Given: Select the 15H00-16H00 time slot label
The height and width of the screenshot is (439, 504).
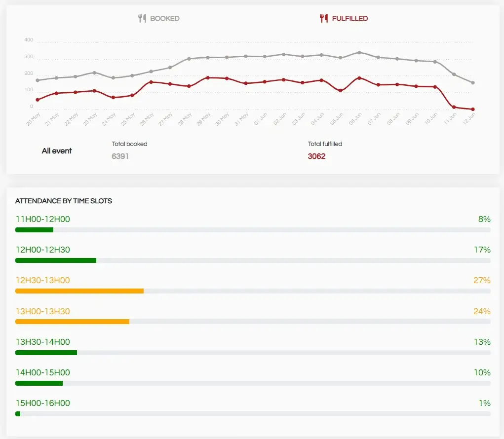Looking at the screenshot, I should tap(43, 402).
